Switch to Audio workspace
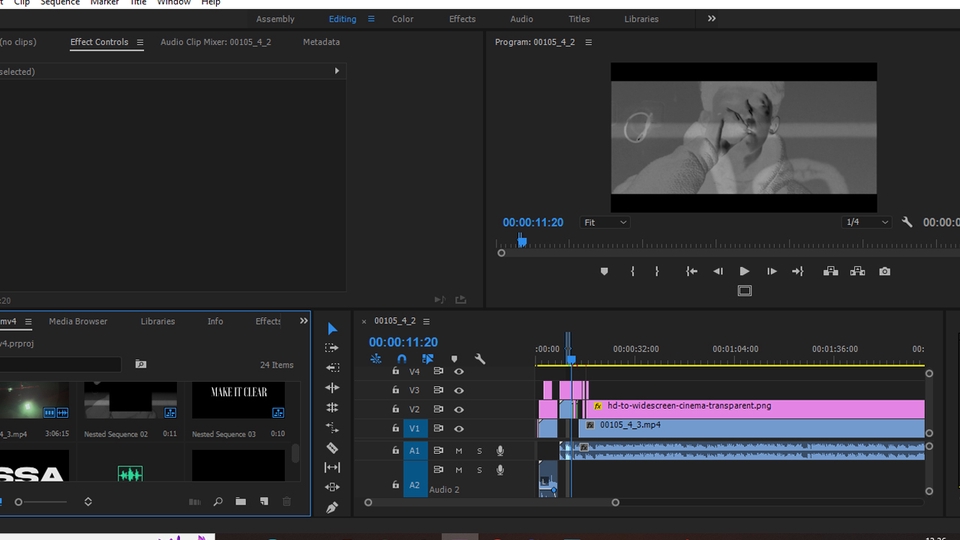 [522, 19]
